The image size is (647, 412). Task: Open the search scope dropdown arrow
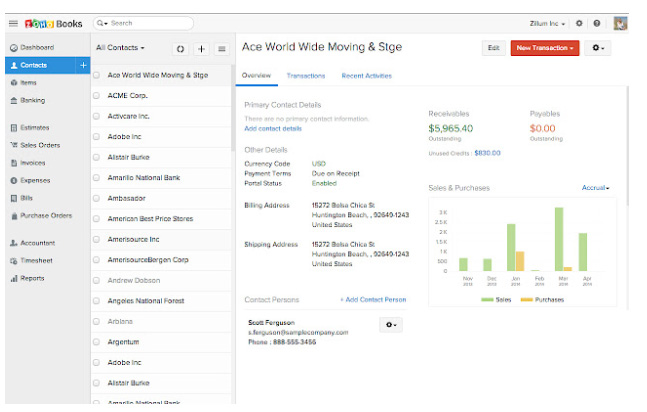pyautogui.click(x=106, y=24)
